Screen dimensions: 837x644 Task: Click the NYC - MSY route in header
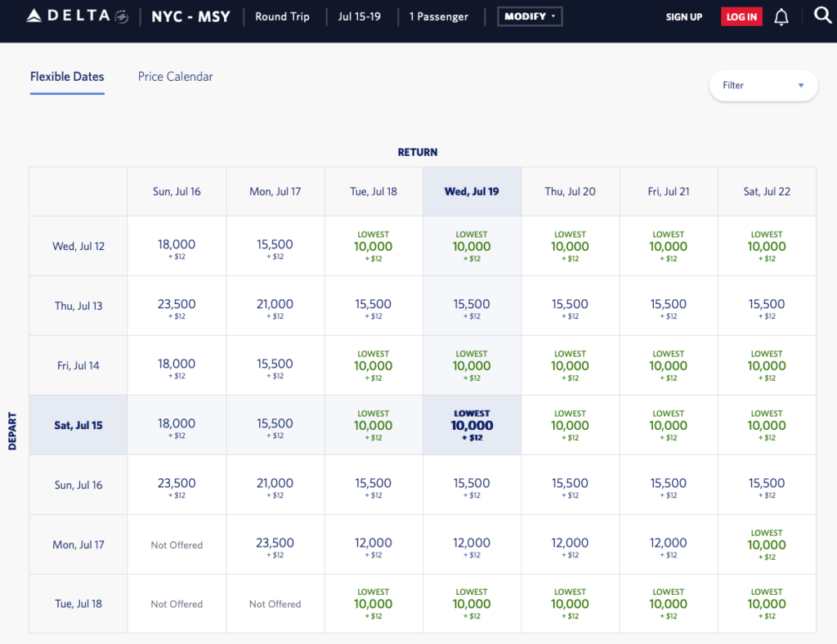point(190,16)
